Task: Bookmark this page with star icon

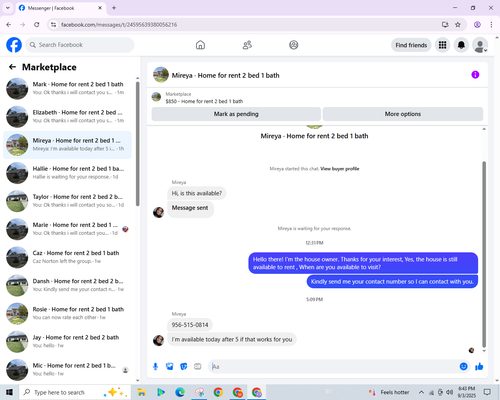Action: click(458, 25)
